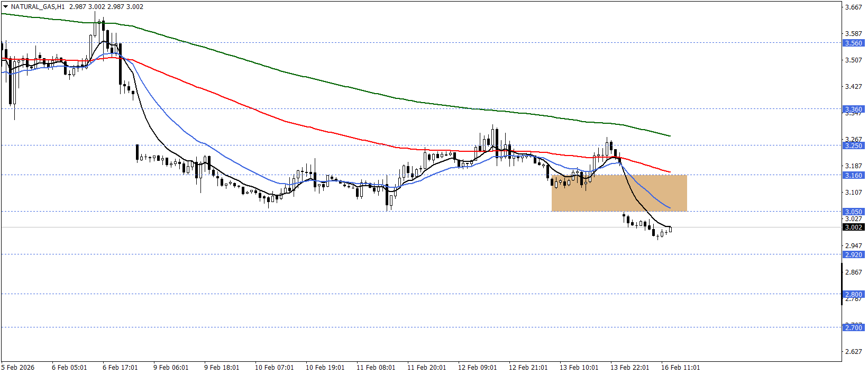Viewport: 868px width, 374px height.
Task: Click the 3.250 level tag
Action: pyautogui.click(x=853, y=145)
